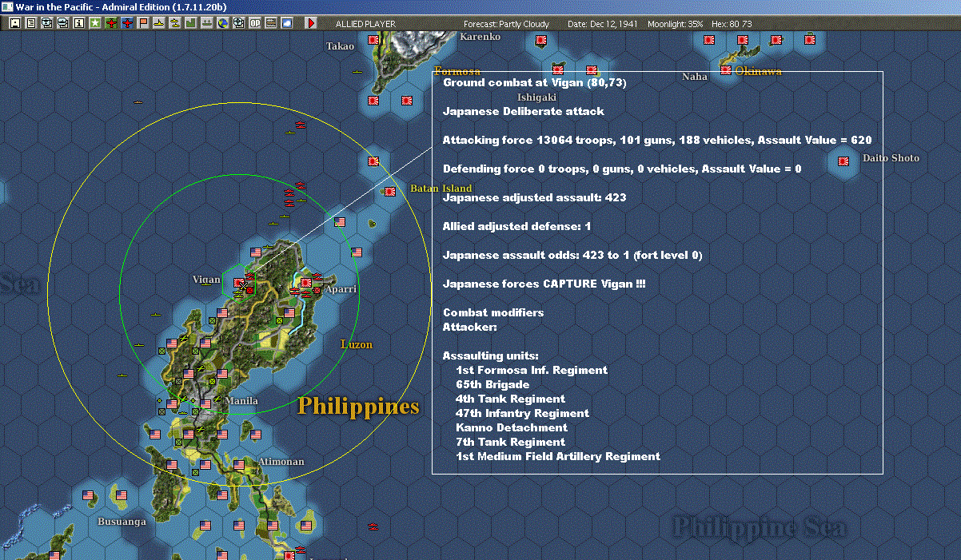Screen dimensions: 961x560
Task: Click the Naha map label
Action: click(695, 77)
